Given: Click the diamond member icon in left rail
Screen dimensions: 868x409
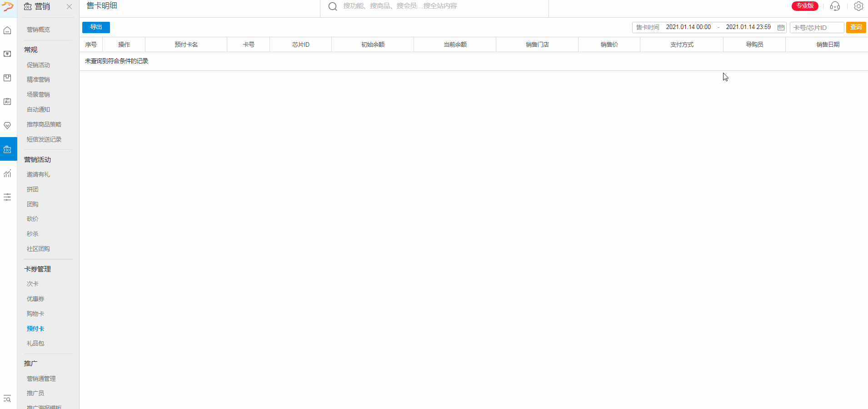Looking at the screenshot, I should 7,126.
